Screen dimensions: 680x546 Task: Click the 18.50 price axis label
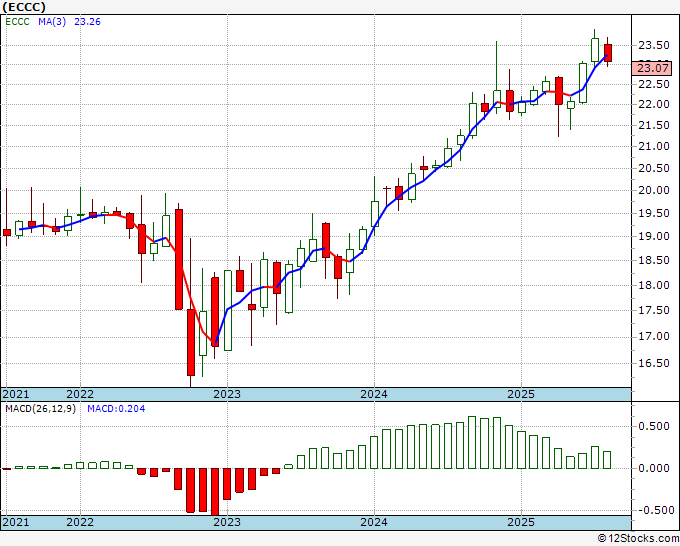(x=654, y=261)
